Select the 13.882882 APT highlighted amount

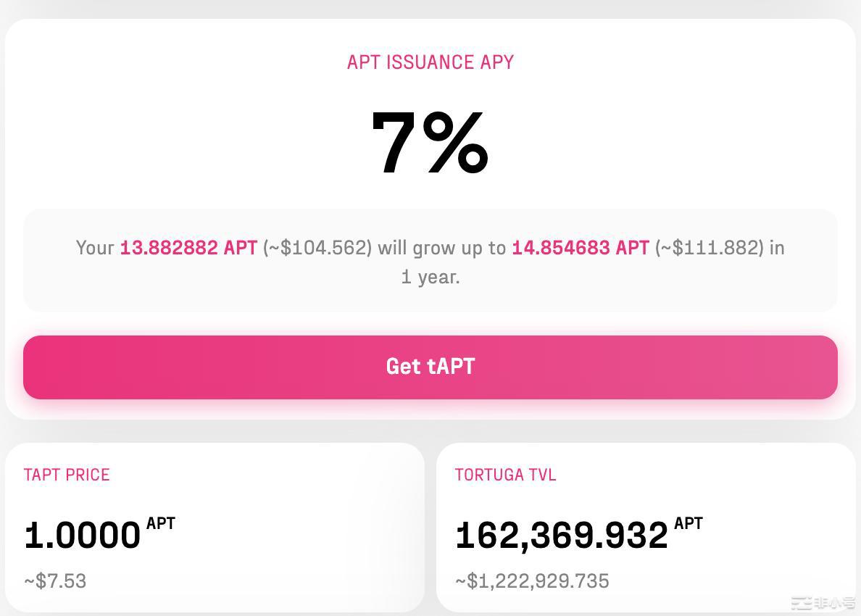(x=188, y=248)
